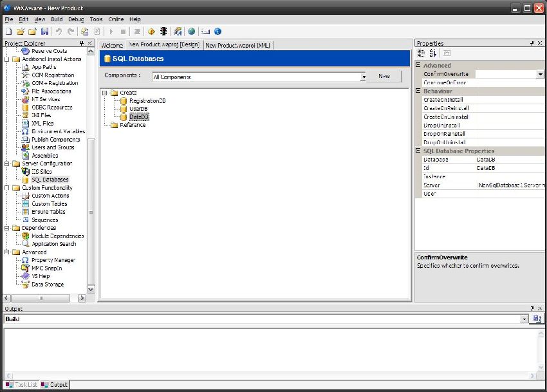Click Project Explorer scroll down arrow

[x=91, y=290]
